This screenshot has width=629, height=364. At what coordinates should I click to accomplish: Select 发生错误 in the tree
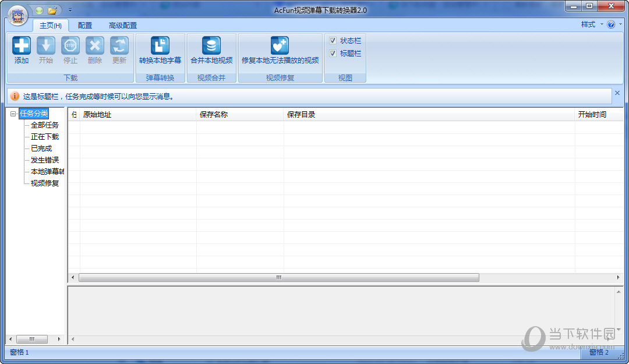pyautogui.click(x=44, y=160)
